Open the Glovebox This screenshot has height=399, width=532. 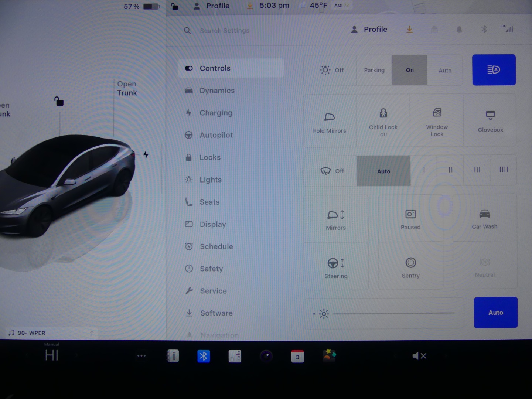(x=490, y=121)
